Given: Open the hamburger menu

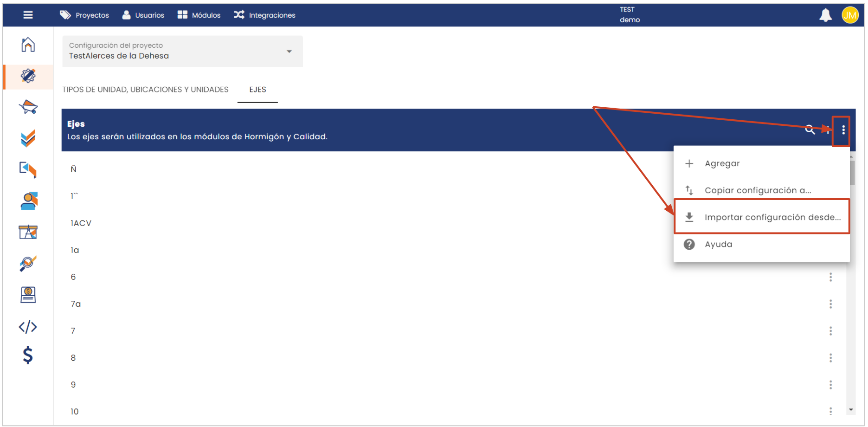Looking at the screenshot, I should pos(28,15).
